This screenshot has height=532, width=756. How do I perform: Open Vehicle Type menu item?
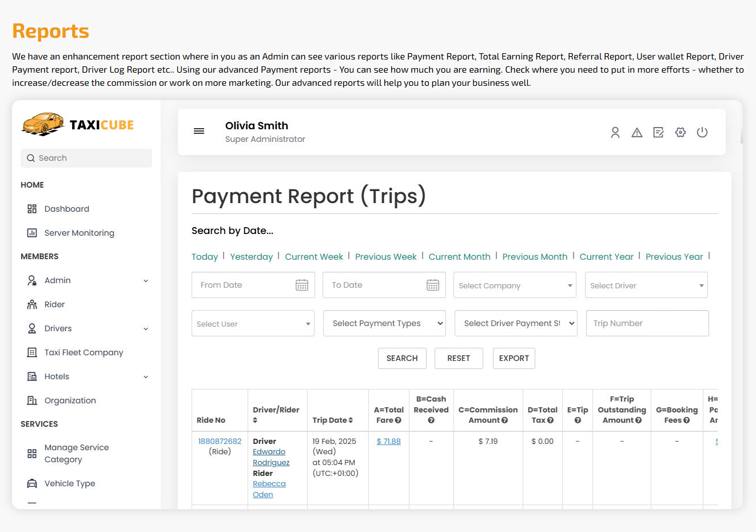[70, 483]
